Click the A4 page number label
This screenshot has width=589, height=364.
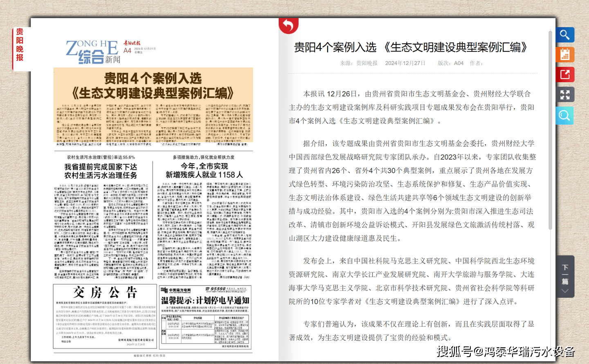click(x=127, y=51)
